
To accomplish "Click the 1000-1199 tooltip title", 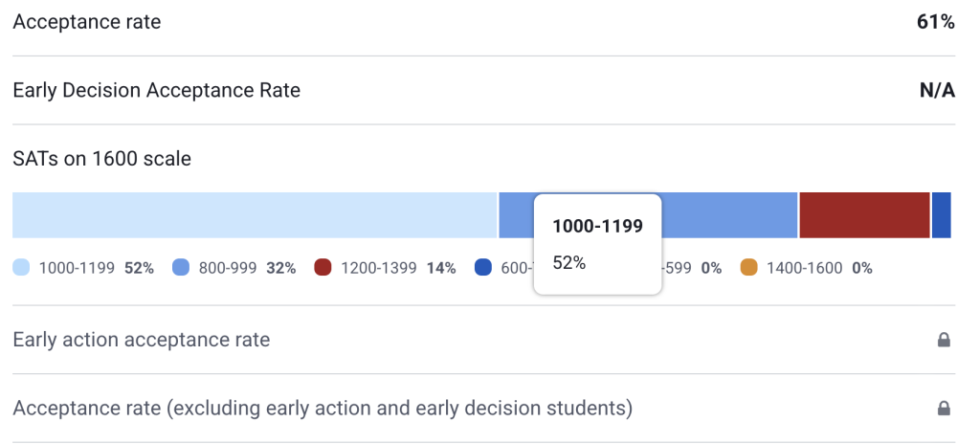I will click(x=597, y=227).
